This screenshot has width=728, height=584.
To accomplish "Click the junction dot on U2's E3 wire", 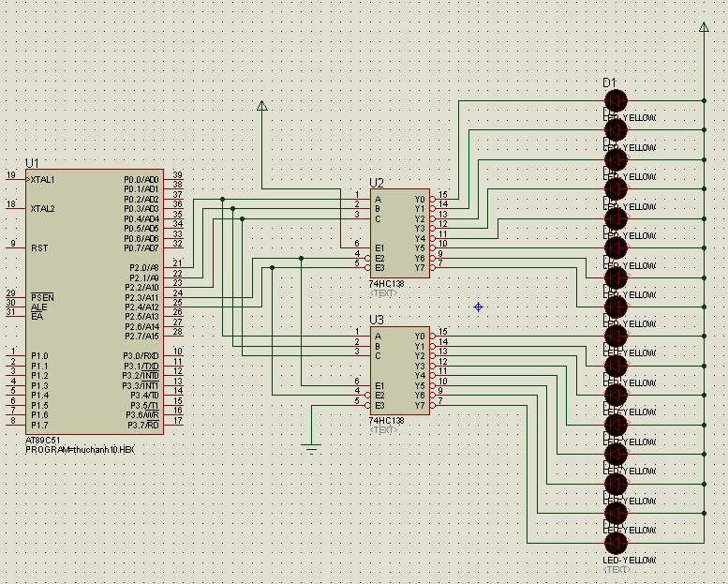I will tap(272, 268).
